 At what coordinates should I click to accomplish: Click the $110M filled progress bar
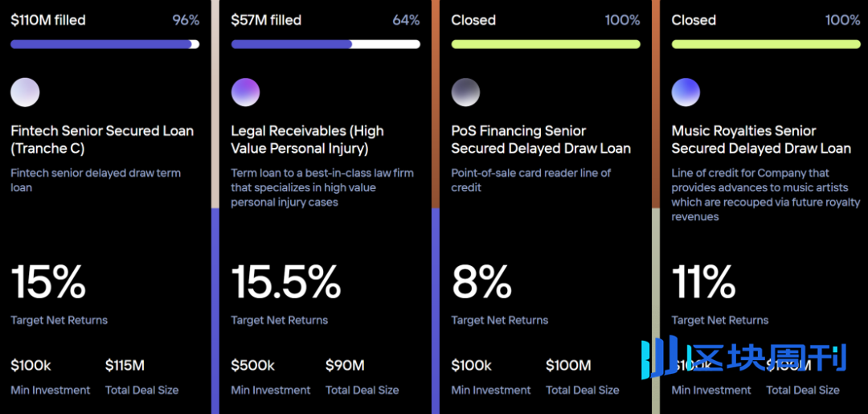(105, 44)
